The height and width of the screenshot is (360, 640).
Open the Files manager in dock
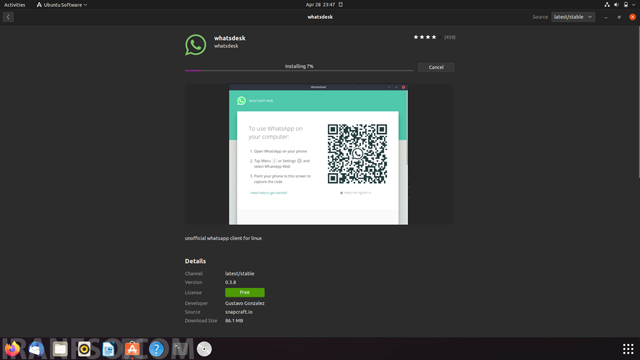(60, 349)
